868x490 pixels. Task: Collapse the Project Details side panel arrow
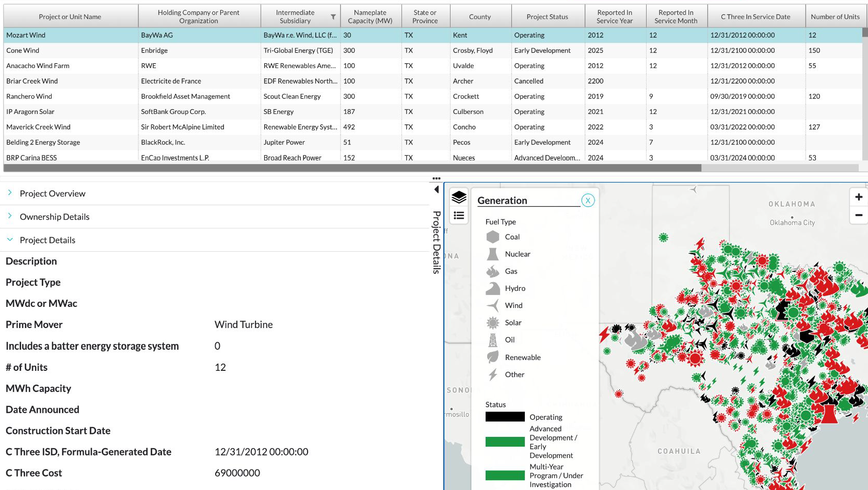(437, 189)
